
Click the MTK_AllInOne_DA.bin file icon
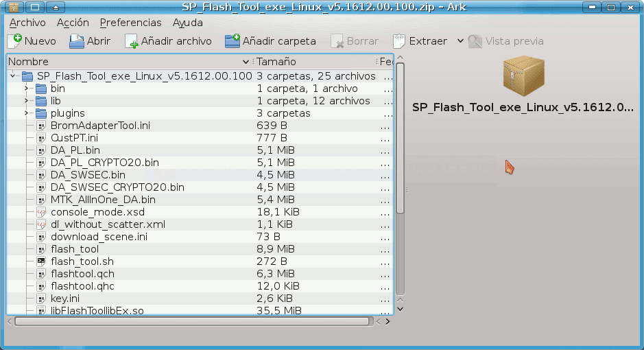pyautogui.click(x=41, y=200)
